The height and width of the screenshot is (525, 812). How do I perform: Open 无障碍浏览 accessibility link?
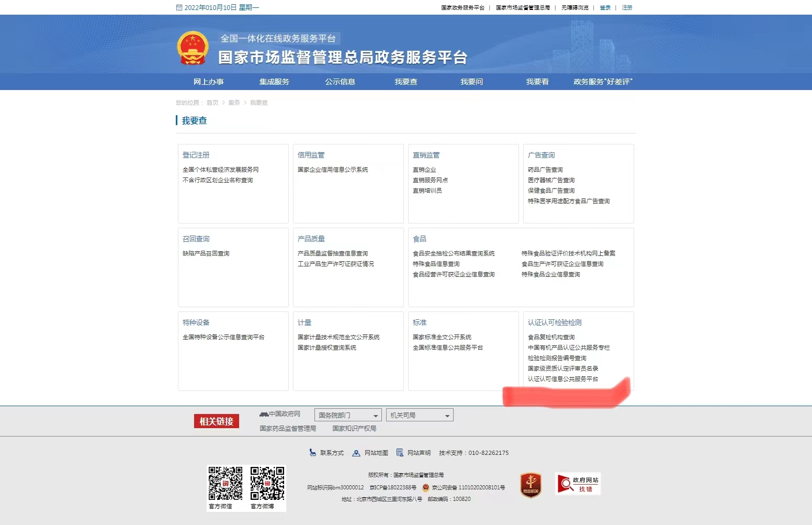[x=574, y=8]
